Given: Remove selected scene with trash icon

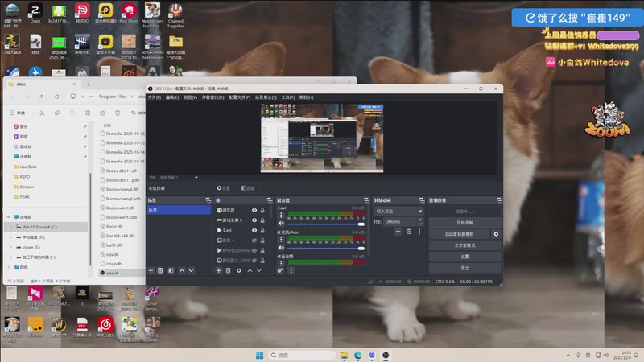Looking at the screenshot, I should (x=160, y=271).
